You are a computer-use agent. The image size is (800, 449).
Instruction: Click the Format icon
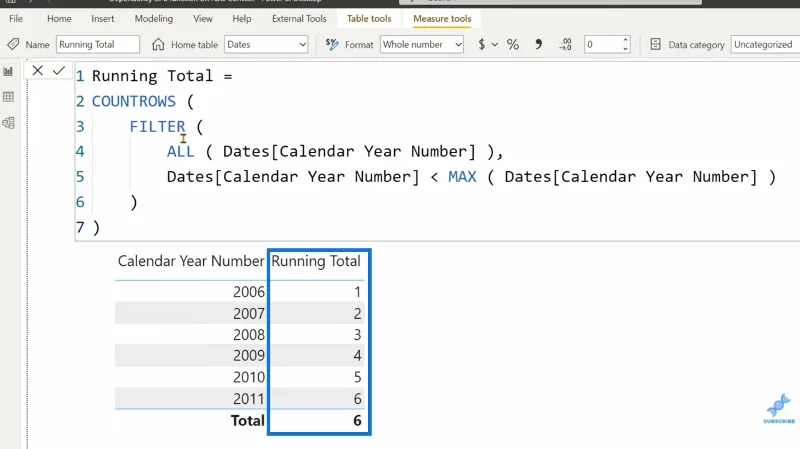tap(332, 44)
